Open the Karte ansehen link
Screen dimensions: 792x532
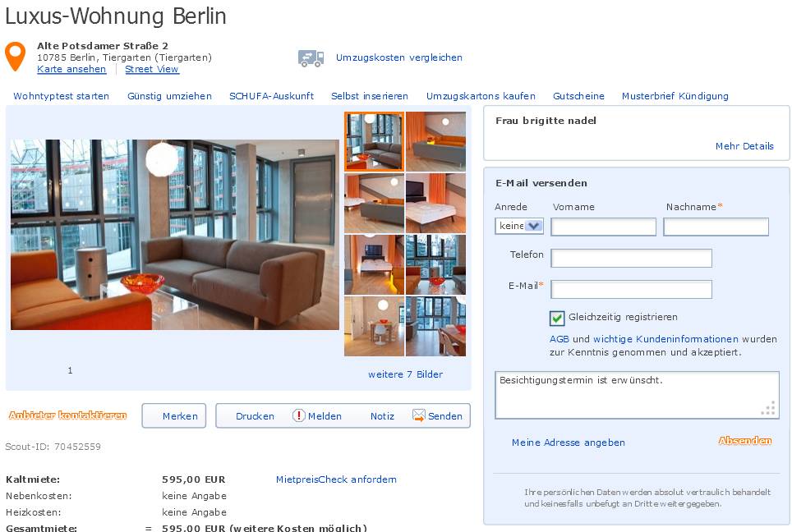[x=71, y=69]
